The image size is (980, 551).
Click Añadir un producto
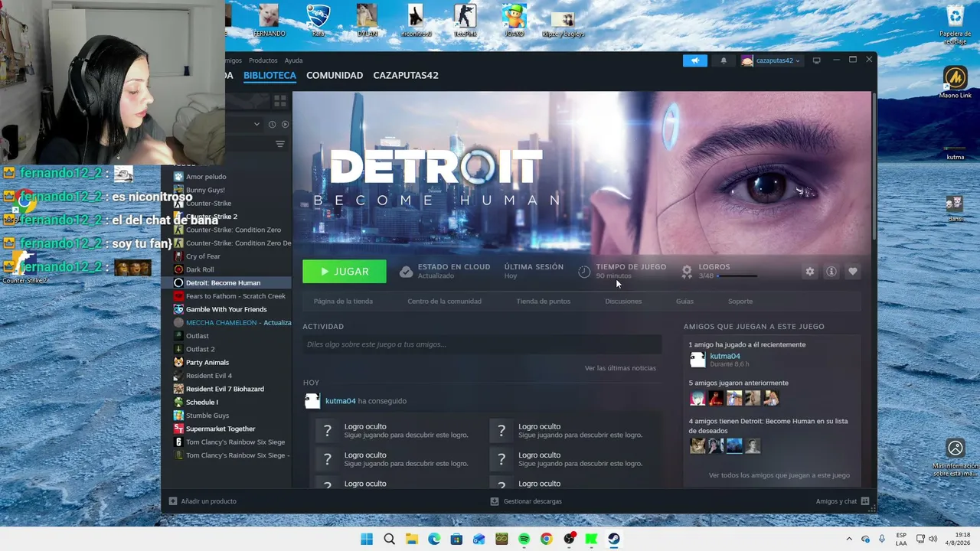(202, 501)
